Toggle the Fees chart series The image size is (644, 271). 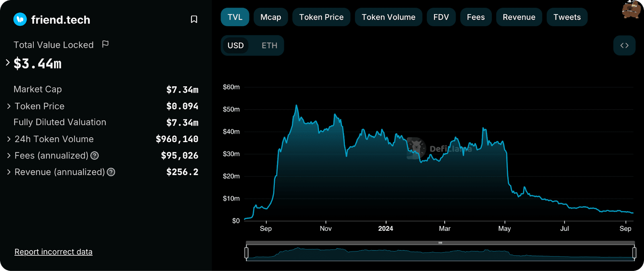click(476, 17)
